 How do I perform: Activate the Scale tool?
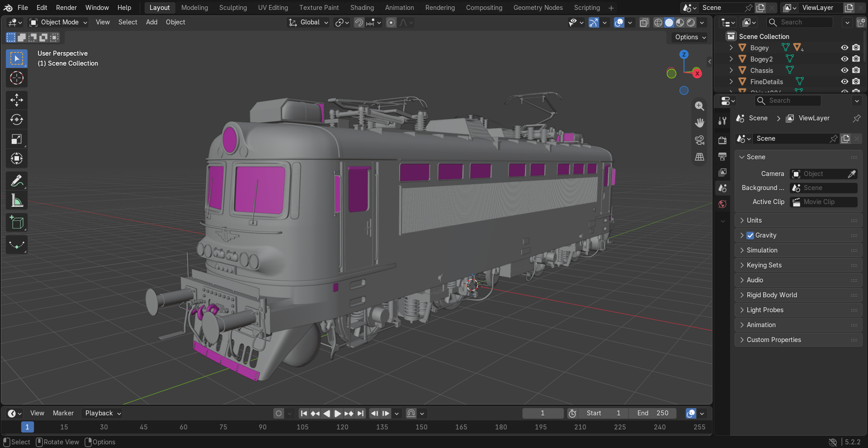click(x=17, y=139)
